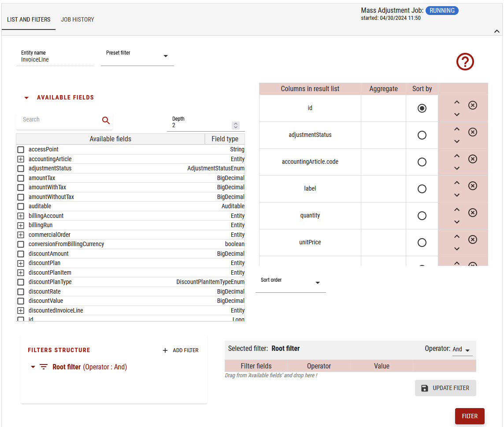The image size is (504, 427).
Task: Click the Update Filter button
Action: coord(445,388)
